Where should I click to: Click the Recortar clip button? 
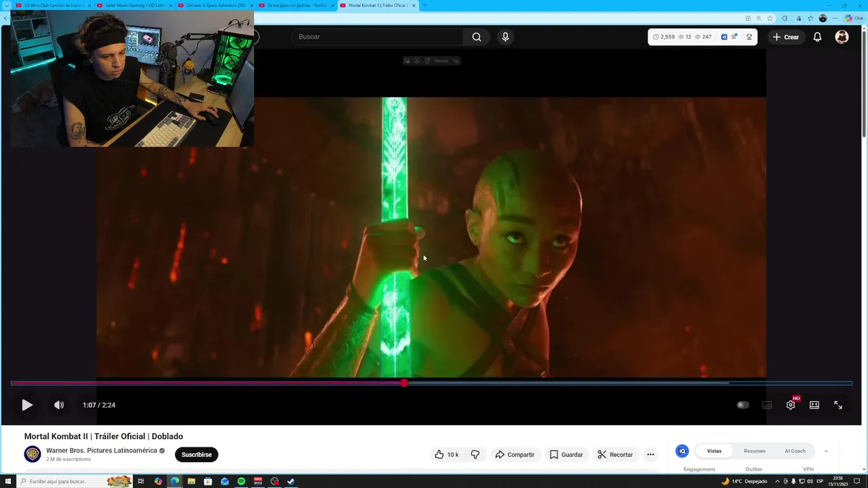click(x=615, y=455)
